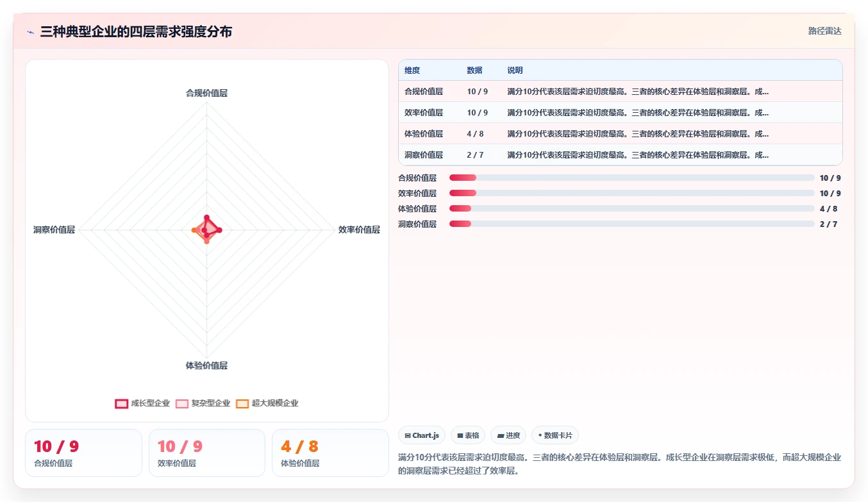Open the 效率价值层 10 / 9 data card

click(207, 453)
